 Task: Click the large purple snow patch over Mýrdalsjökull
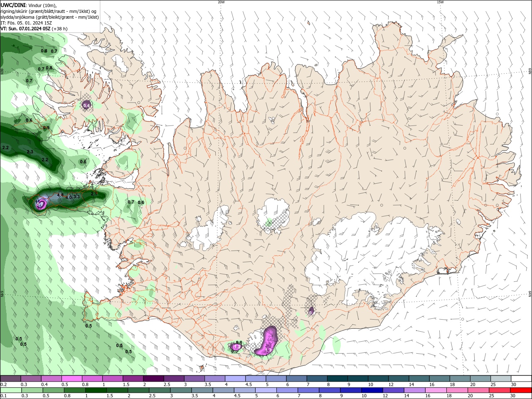point(267,342)
